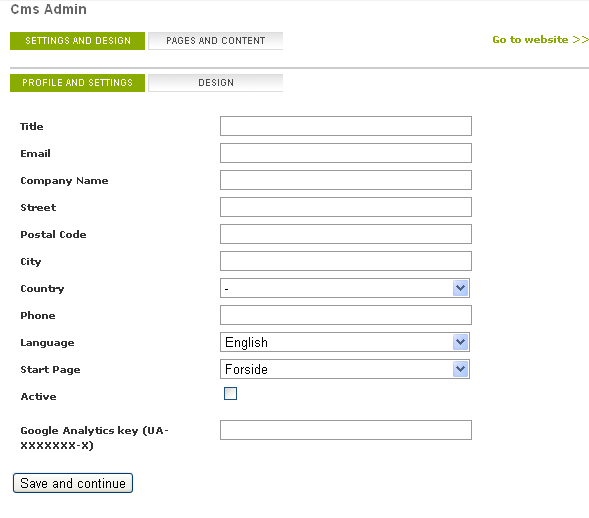Click the Postal Code field

pos(346,234)
